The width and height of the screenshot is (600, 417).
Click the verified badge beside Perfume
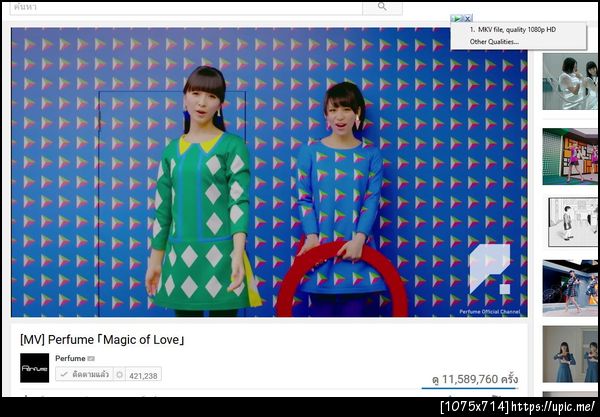tap(91, 358)
